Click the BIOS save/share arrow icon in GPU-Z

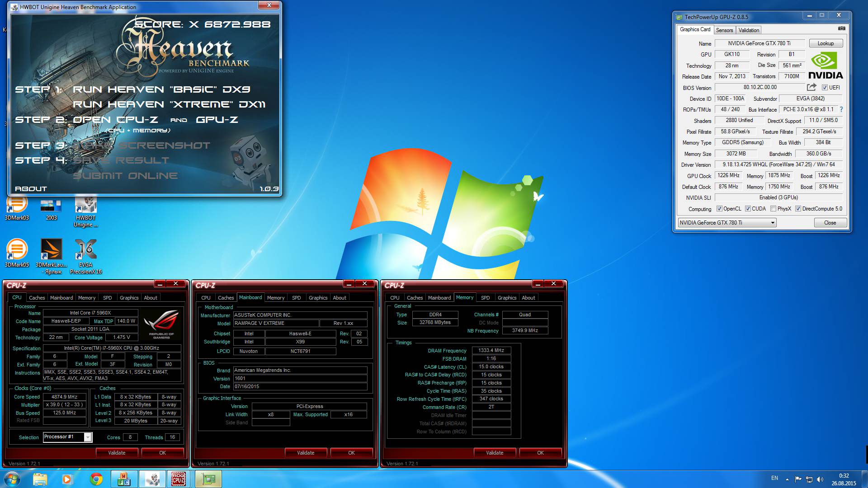(x=812, y=87)
